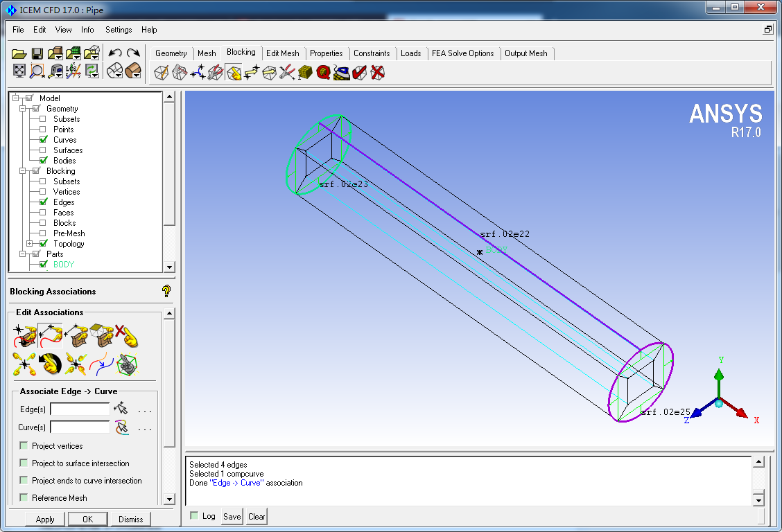
Task: Click the Pre-Mesh Smooth iron icon
Action: [x=342, y=73]
